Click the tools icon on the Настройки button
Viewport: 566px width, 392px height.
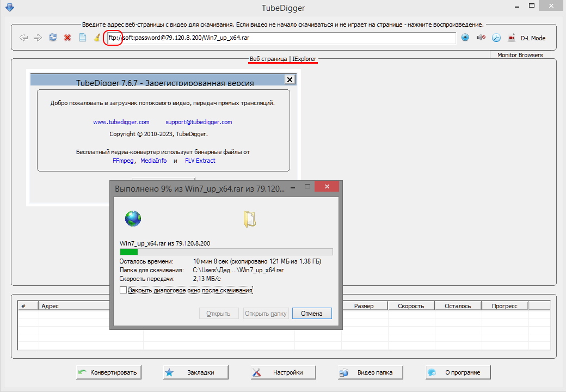(x=256, y=372)
